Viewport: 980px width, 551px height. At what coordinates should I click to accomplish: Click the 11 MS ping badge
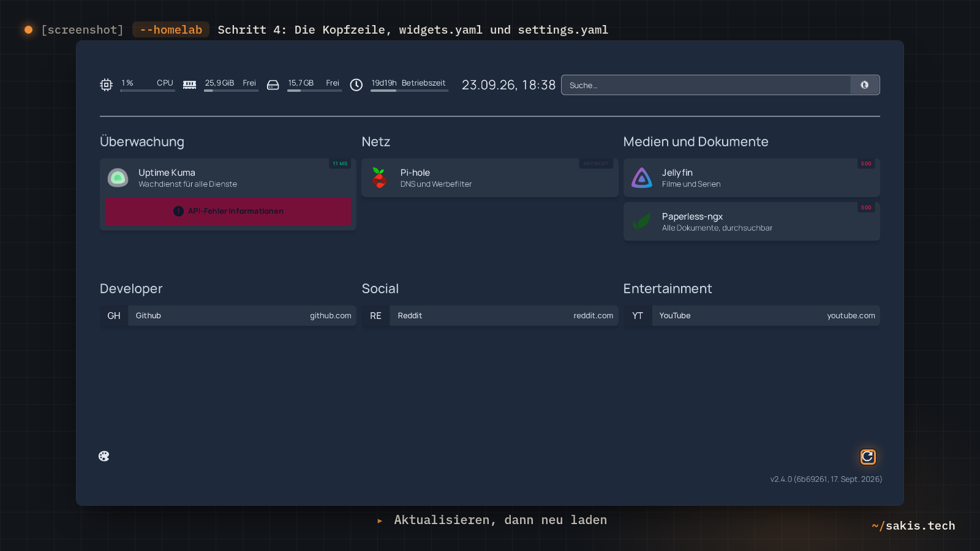(340, 163)
